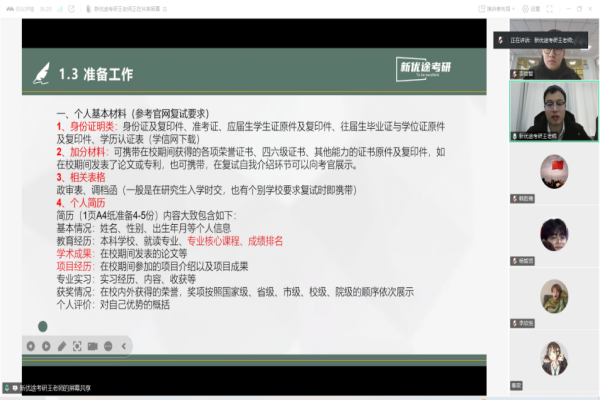Go to previous slide using back arrow
Viewport: 600px width, 400px height.
click(30, 345)
